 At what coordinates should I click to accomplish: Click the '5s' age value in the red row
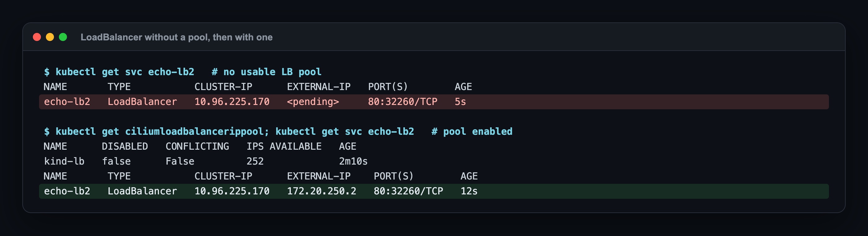(460, 102)
